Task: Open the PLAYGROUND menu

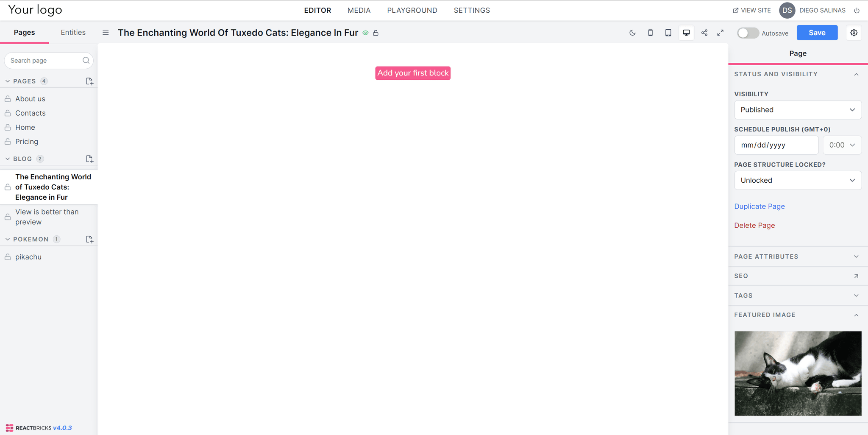Action: point(412,10)
